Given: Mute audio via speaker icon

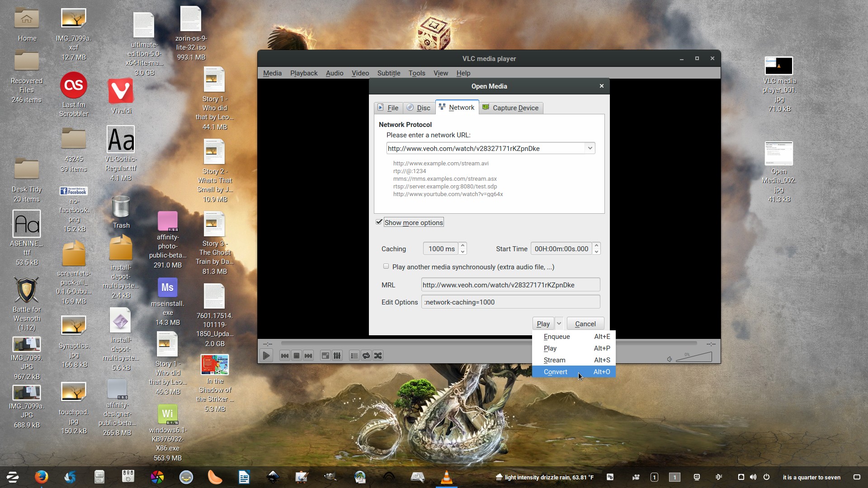Looking at the screenshot, I should tap(670, 359).
